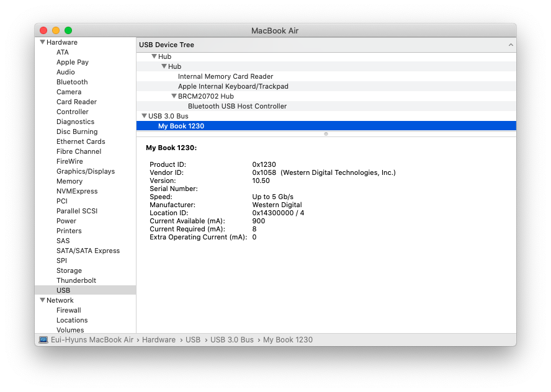Open the Controller section
Screen dimensions: 551x392
pos(73,112)
